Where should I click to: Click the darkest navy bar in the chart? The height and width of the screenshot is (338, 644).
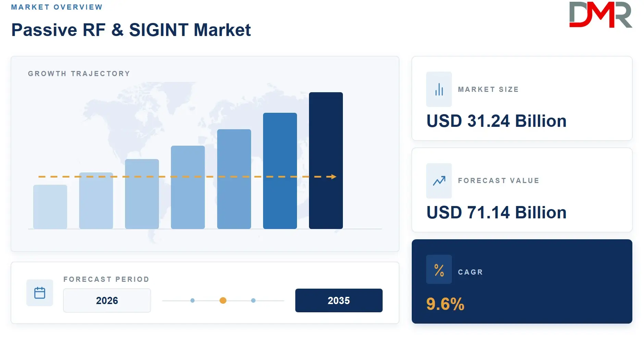(326, 160)
